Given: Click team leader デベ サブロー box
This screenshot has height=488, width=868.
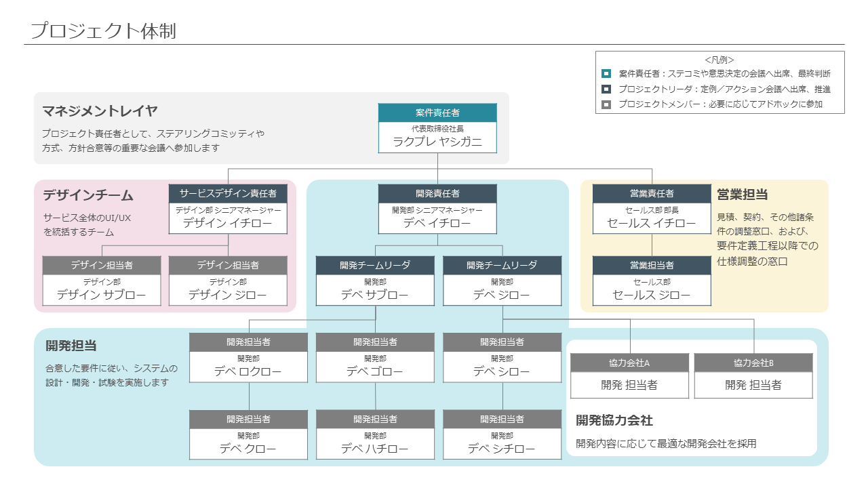Looking at the screenshot, I should point(375,281).
